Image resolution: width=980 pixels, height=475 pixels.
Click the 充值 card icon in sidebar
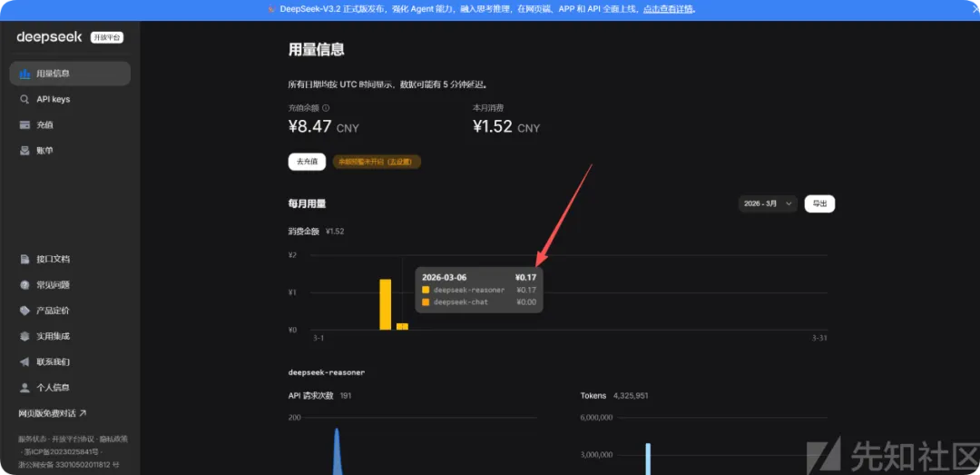(25, 125)
